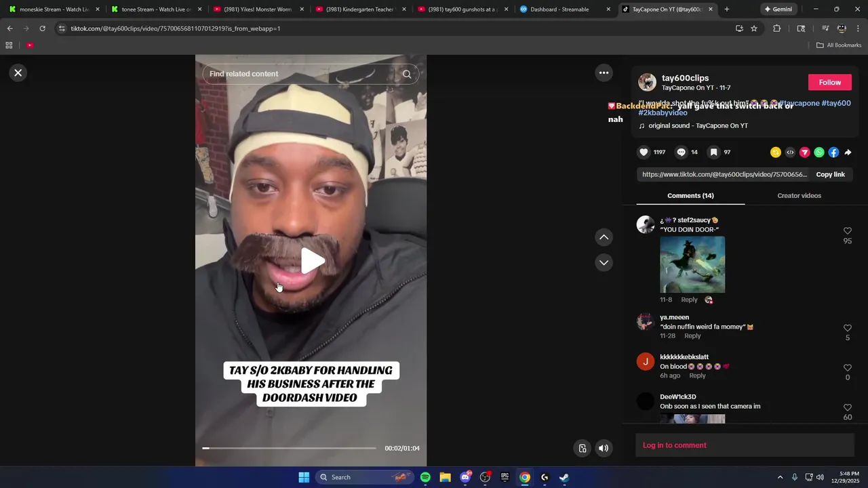Image resolution: width=868 pixels, height=488 pixels.
Task: Like ya.meeen's comment
Action: click(x=847, y=328)
